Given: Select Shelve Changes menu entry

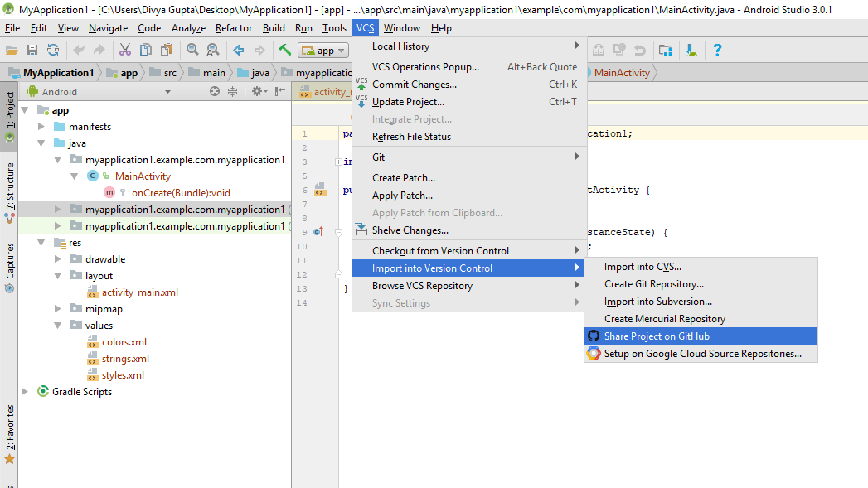Looking at the screenshot, I should point(469,230).
